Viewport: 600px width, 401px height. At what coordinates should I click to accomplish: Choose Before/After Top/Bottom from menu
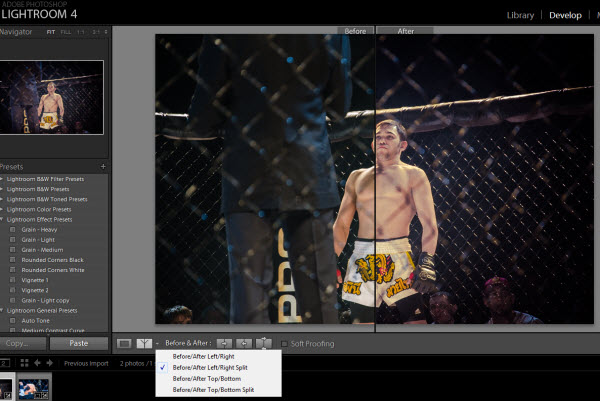pos(207,379)
